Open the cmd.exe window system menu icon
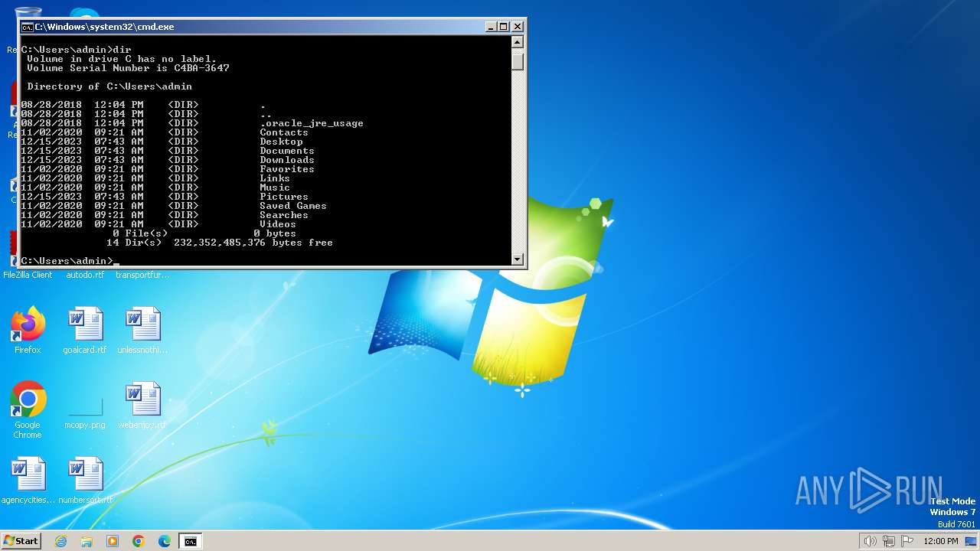The height and width of the screenshot is (551, 980). (27, 27)
